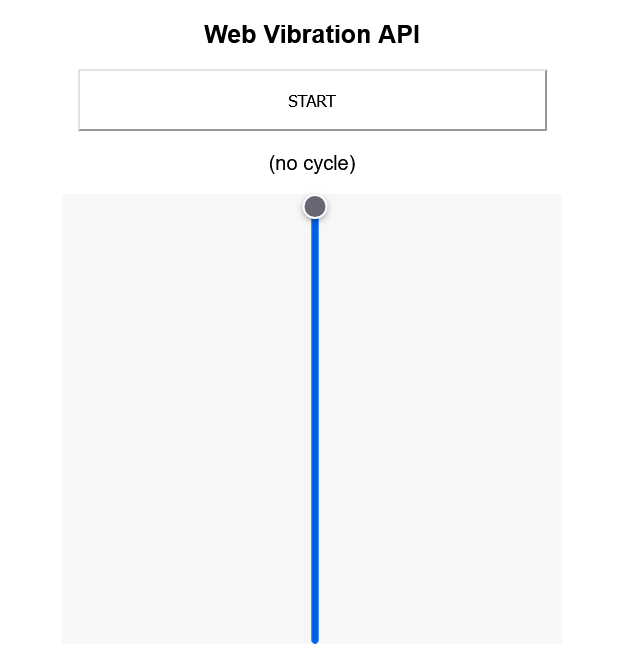Click the middle of the blue vertical slider track

pyautogui.click(x=315, y=425)
